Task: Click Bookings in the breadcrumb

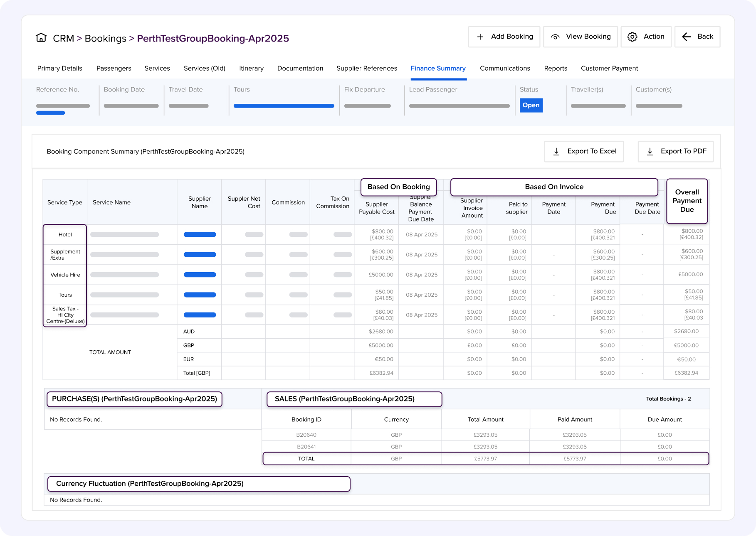Action: [x=106, y=38]
